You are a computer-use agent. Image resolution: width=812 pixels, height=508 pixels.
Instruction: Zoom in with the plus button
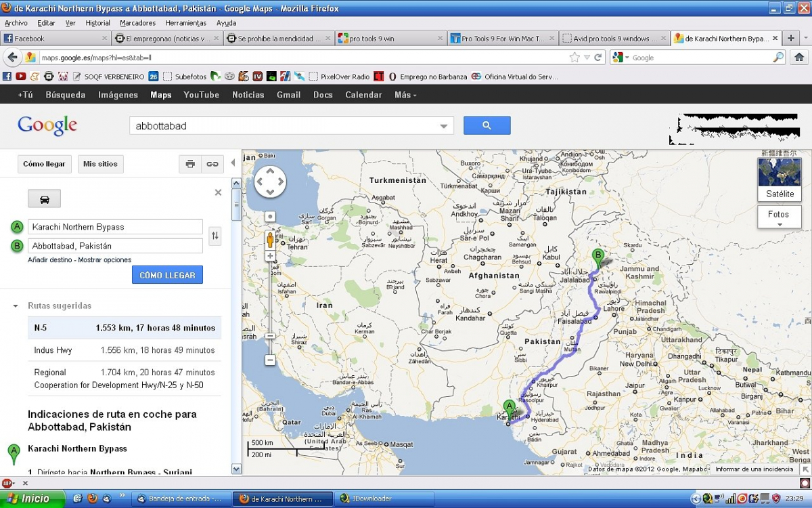click(270, 256)
